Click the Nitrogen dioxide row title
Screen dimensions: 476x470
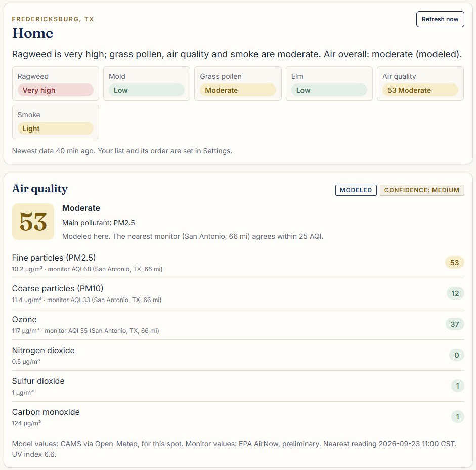pos(43,351)
